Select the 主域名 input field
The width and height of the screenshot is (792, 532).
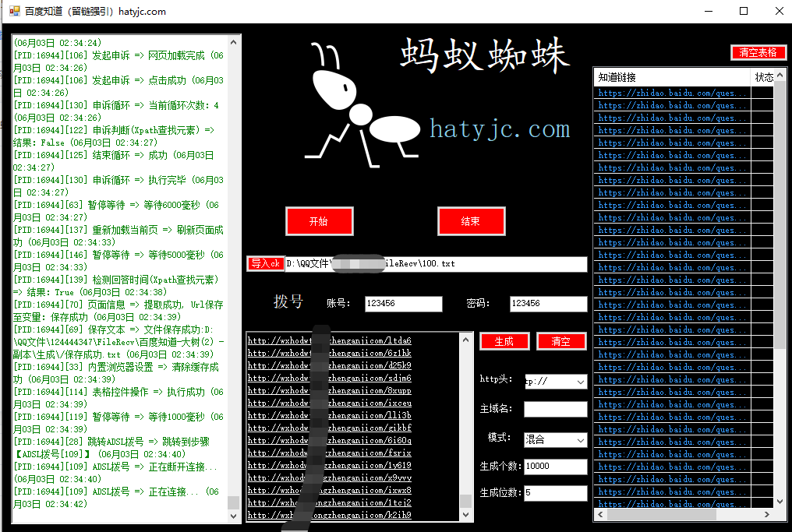tap(554, 409)
